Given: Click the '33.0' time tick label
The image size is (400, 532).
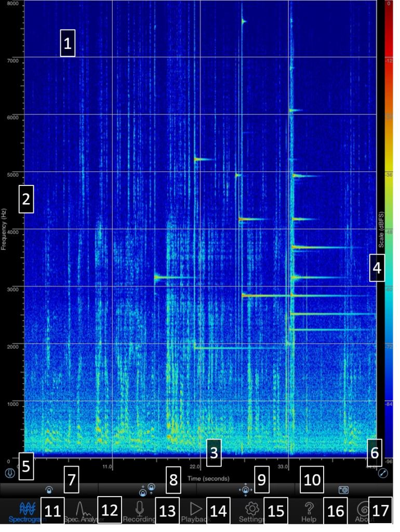Looking at the screenshot, I should pyautogui.click(x=283, y=467).
